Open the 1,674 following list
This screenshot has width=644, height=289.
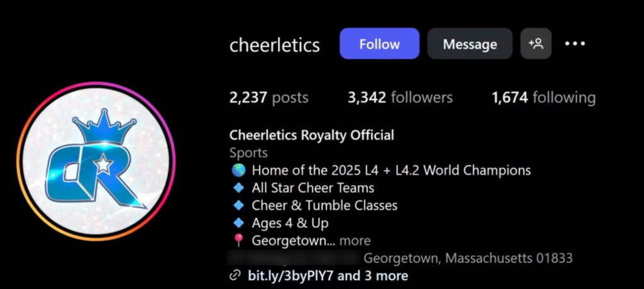543,98
